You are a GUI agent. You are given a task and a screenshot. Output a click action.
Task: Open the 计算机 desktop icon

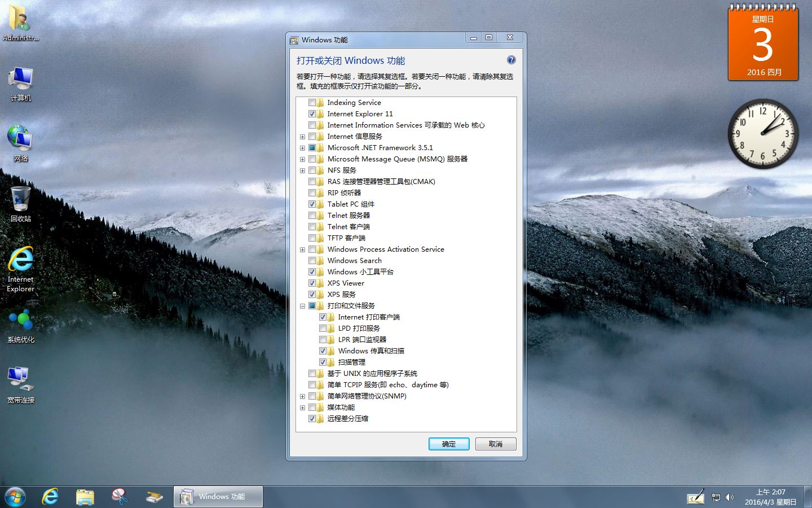[20, 84]
